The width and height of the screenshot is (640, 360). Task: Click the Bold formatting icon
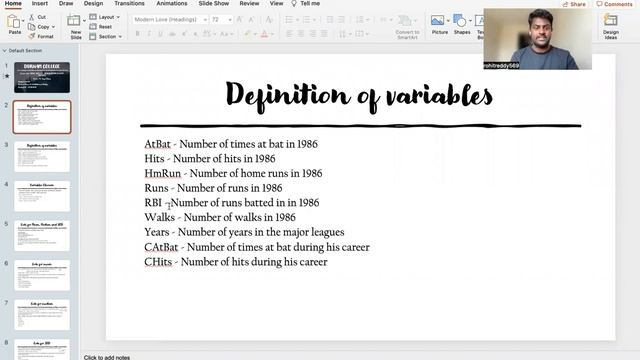138,34
